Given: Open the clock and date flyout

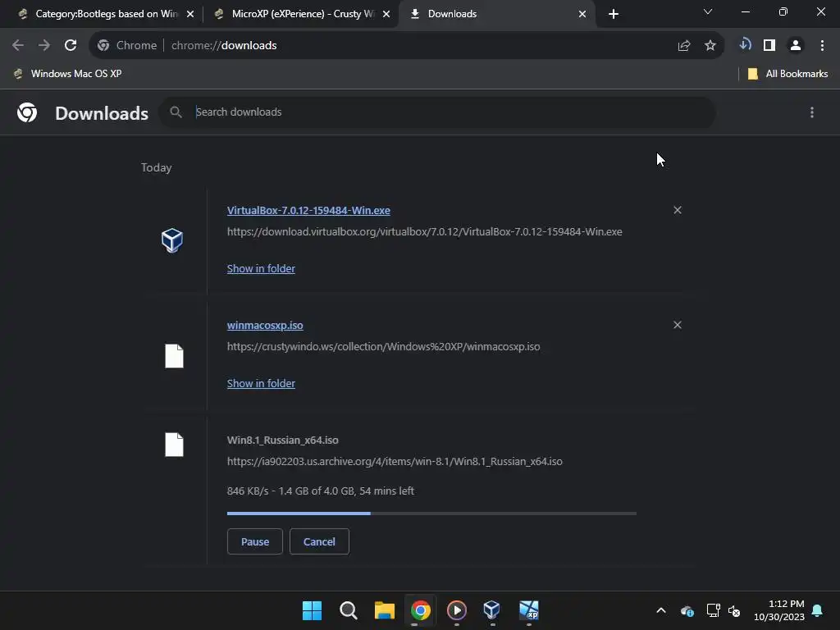Looking at the screenshot, I should (779, 610).
